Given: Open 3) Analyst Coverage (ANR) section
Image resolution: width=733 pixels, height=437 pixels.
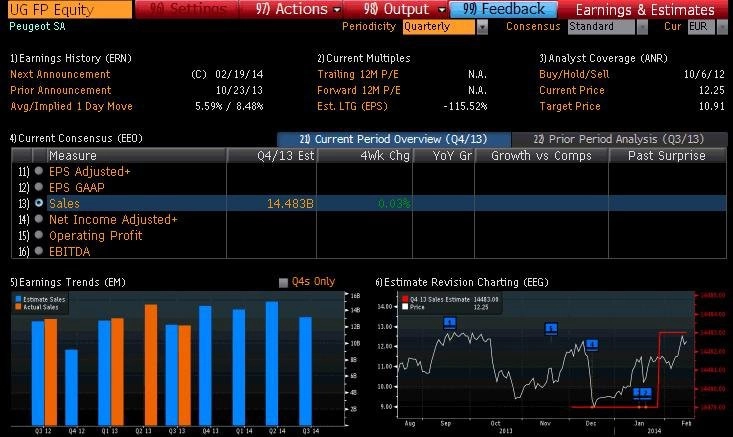Looking at the screenshot, I should [x=603, y=58].
